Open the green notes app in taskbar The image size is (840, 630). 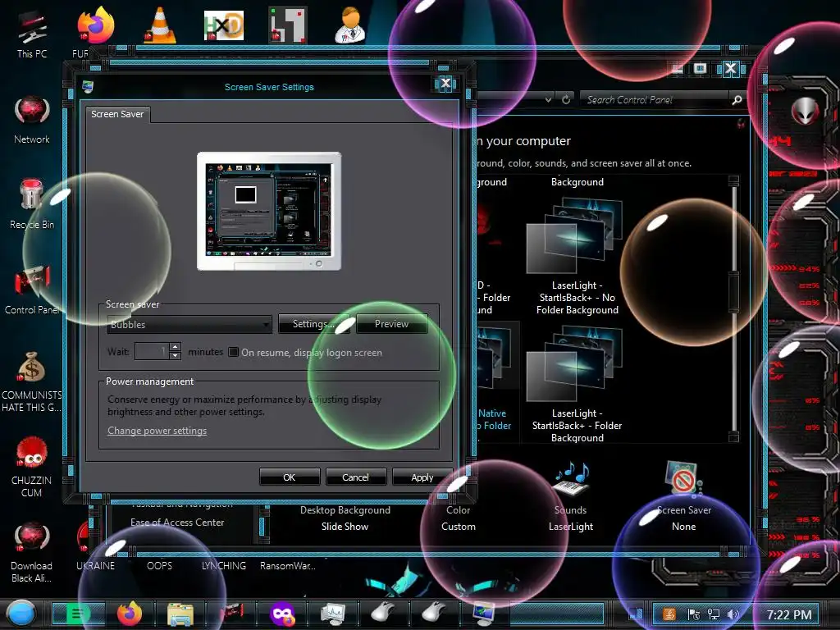[x=78, y=614]
